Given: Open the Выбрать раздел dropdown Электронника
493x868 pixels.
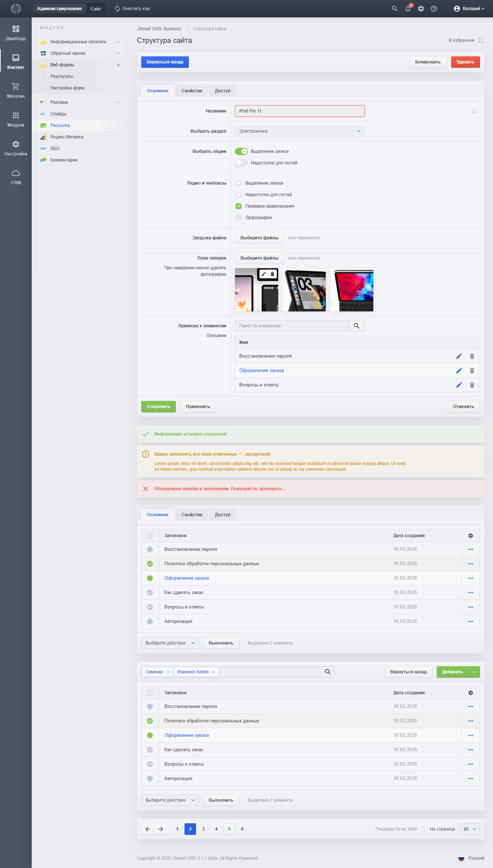Looking at the screenshot, I should (x=299, y=131).
